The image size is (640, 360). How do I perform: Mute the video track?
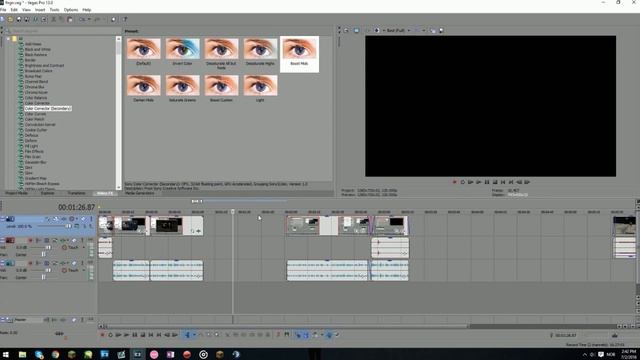(83, 219)
